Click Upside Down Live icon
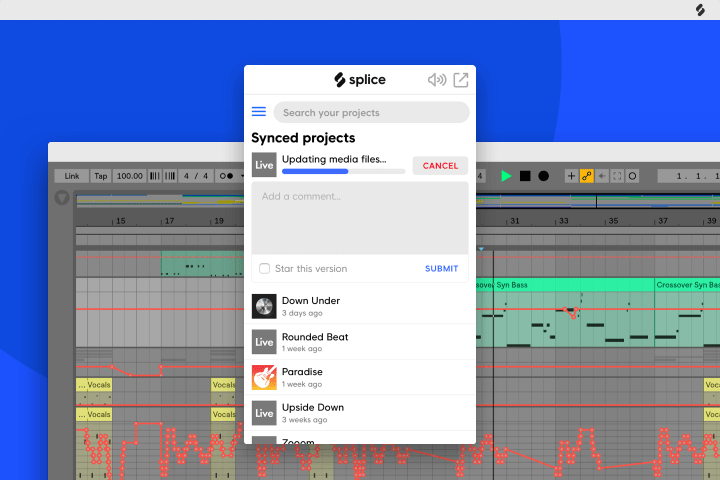The width and height of the screenshot is (720, 480). pyautogui.click(x=264, y=413)
